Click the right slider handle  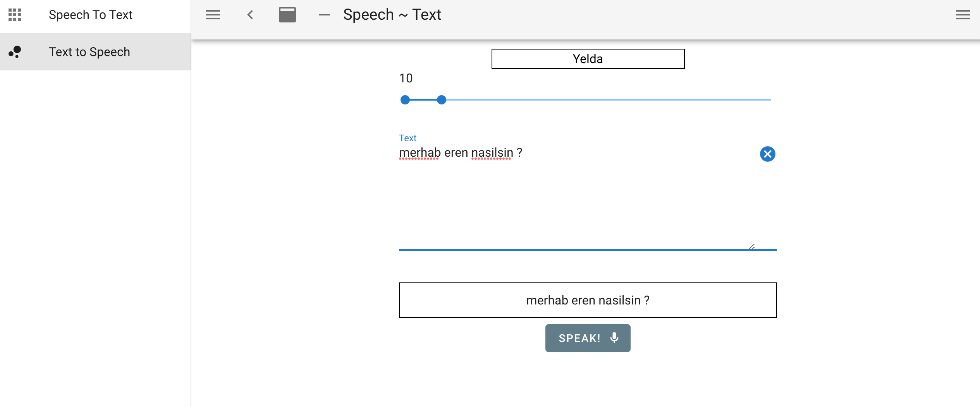[442, 100]
